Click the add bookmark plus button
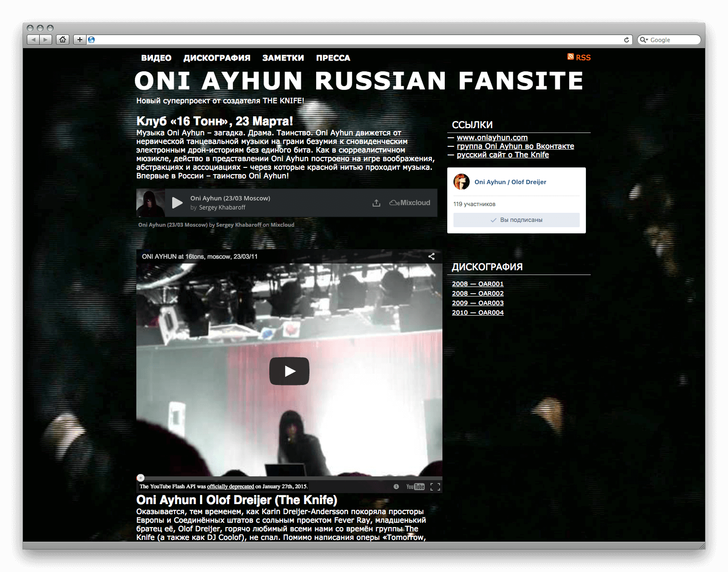The image size is (728, 572). coord(79,40)
